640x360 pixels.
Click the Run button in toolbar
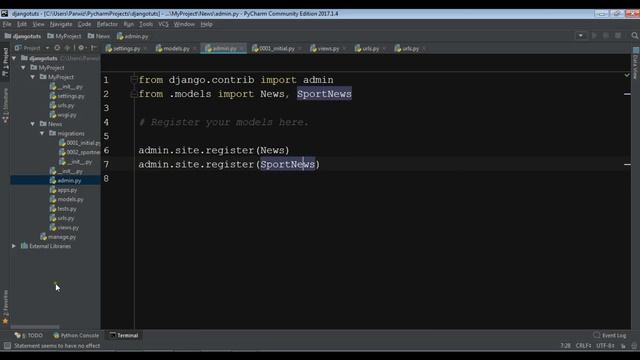point(594,36)
